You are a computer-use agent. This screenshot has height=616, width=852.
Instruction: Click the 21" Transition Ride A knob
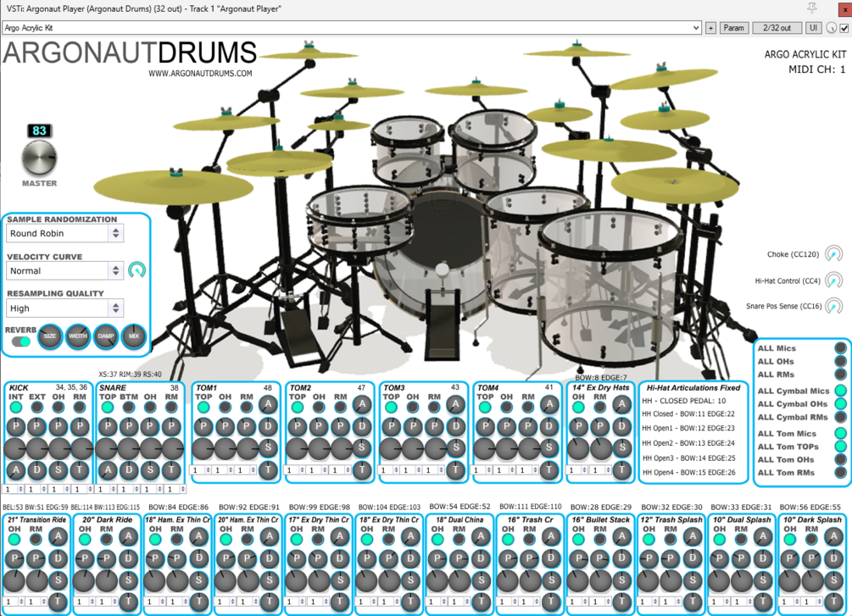(x=58, y=536)
